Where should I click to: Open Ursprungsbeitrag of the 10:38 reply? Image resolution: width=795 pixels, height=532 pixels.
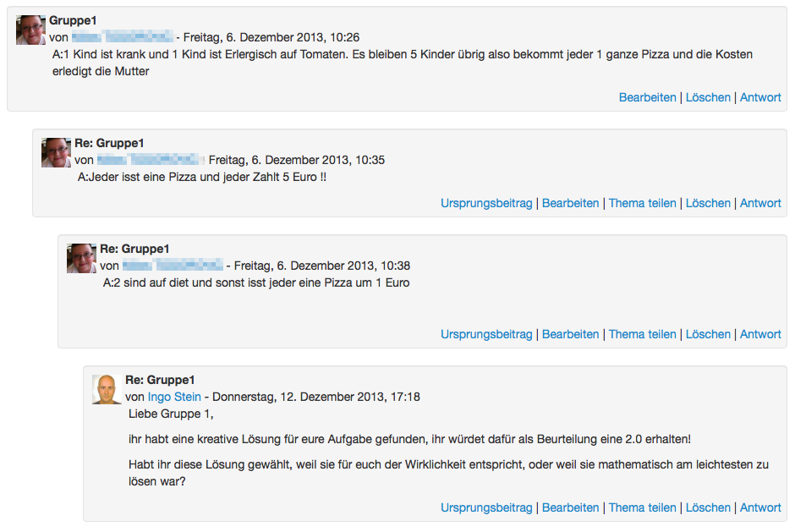[486, 335]
